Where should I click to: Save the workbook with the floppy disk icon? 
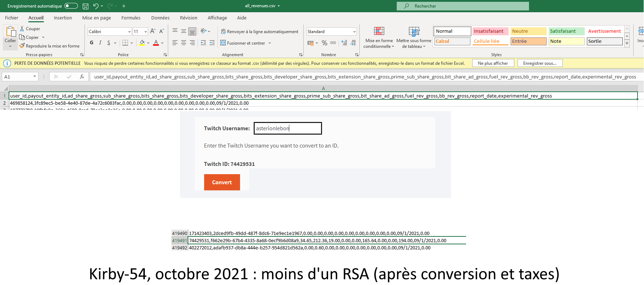(86, 6)
